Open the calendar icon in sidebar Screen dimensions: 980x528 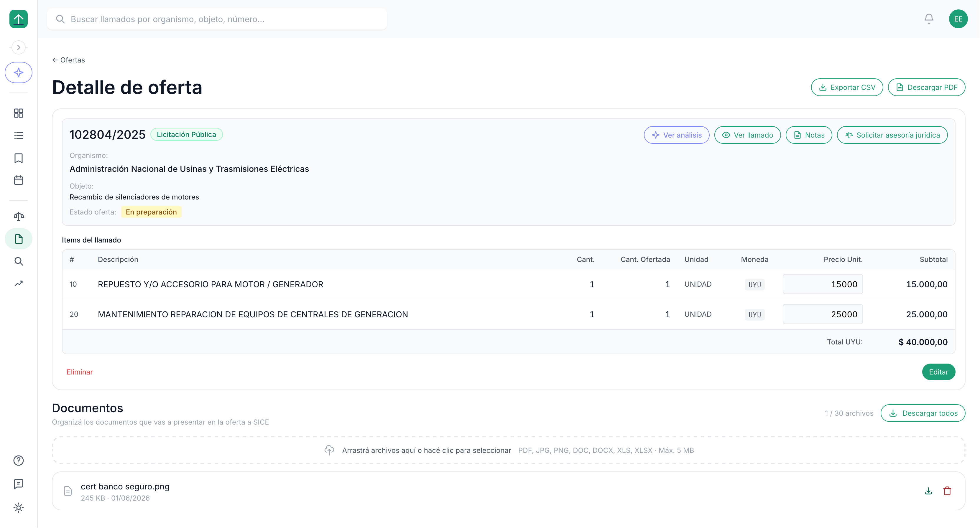pos(18,180)
